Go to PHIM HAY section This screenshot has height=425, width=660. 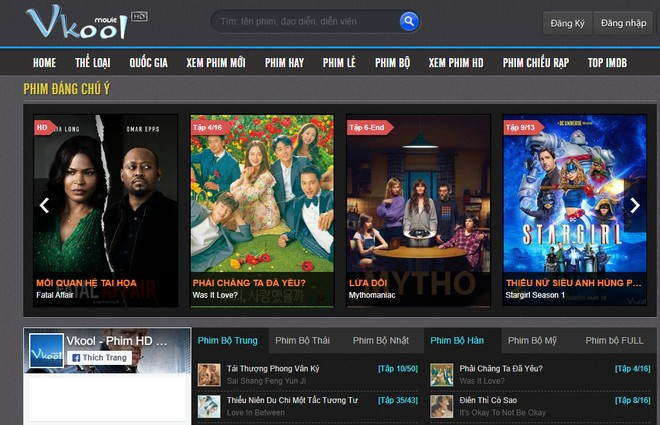click(284, 63)
